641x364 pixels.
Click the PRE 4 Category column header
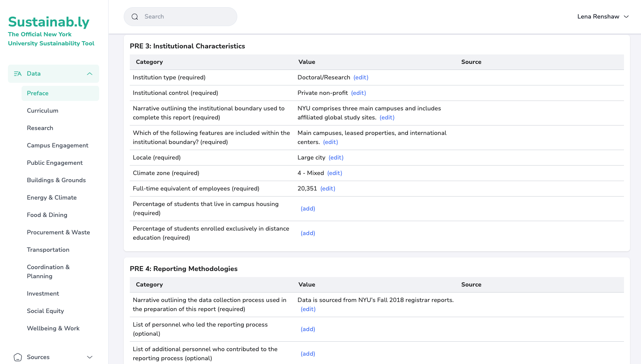[x=149, y=285]
